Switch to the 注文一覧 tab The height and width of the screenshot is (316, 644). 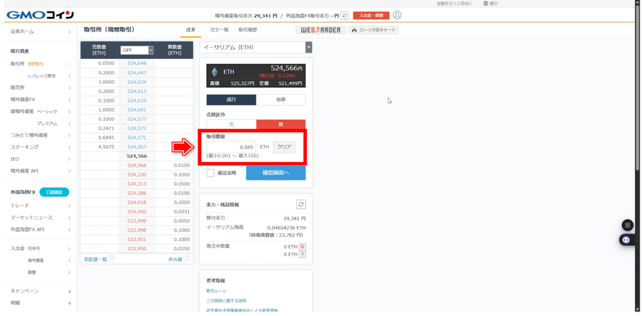point(219,30)
